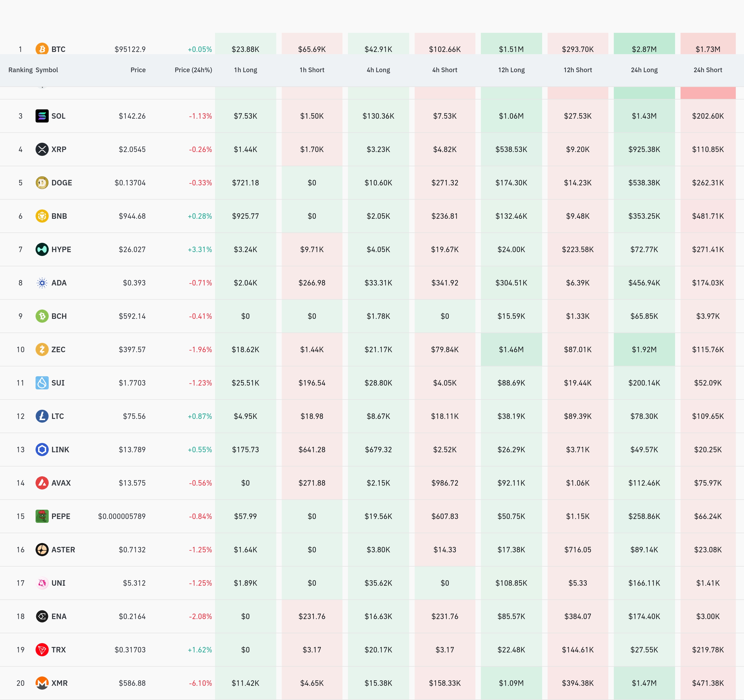
Task: Click the Uniswap UNI icon
Action: click(x=42, y=583)
